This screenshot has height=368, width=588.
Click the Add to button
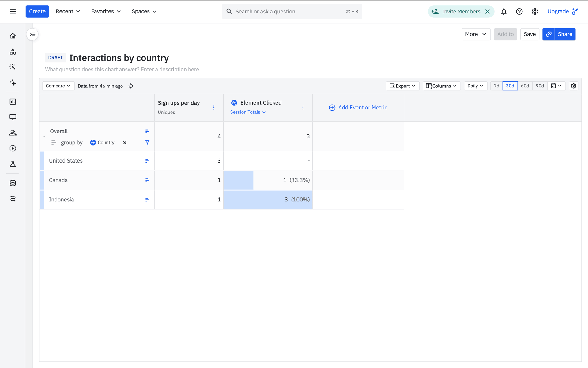point(505,34)
